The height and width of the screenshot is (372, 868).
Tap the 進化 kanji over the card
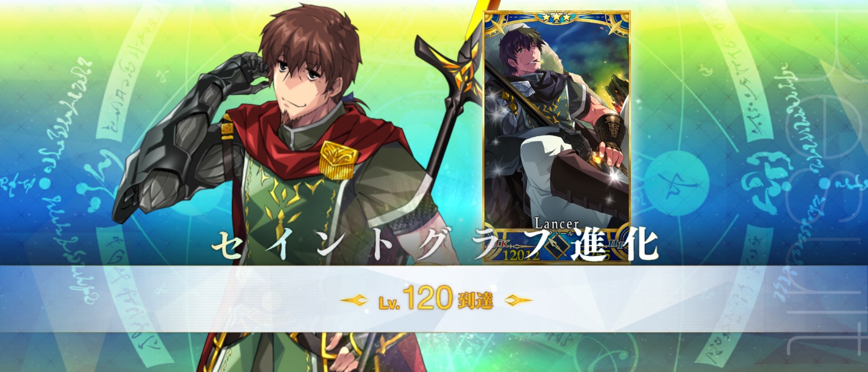tap(614, 244)
